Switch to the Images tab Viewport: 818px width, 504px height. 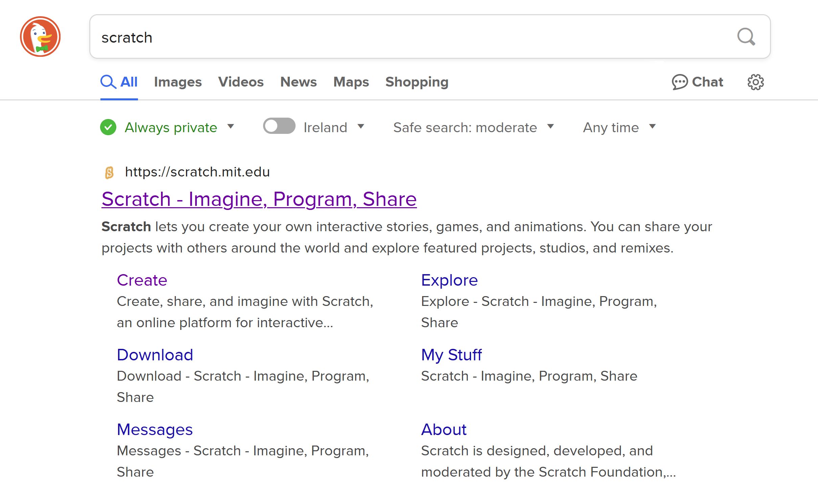(x=178, y=82)
